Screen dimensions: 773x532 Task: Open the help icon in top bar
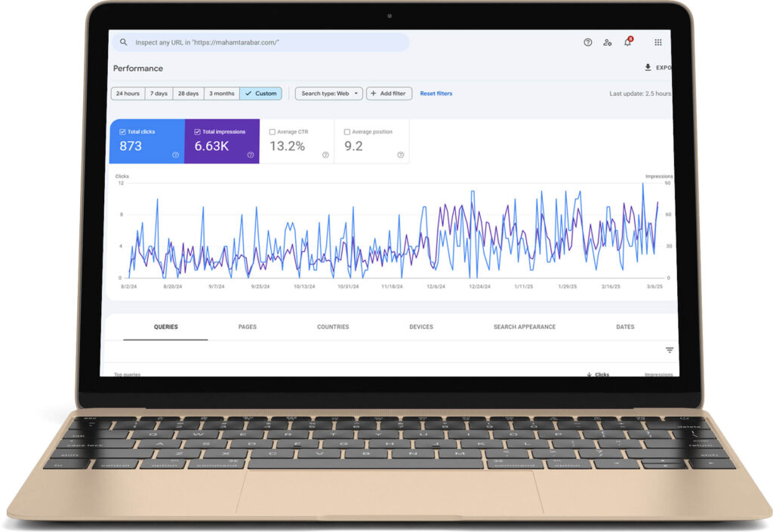click(588, 42)
